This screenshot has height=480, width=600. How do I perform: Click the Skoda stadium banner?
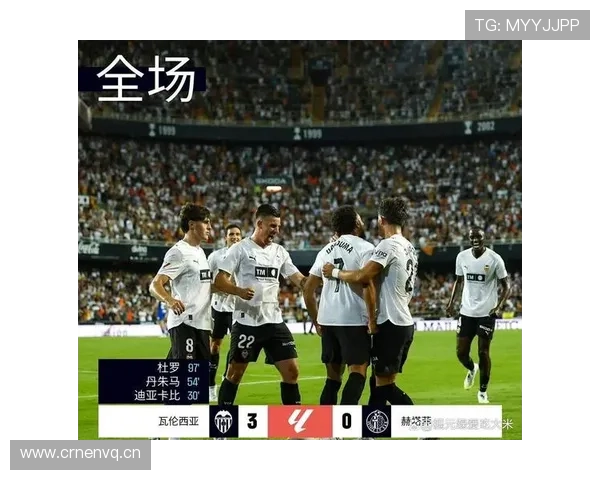(271, 181)
